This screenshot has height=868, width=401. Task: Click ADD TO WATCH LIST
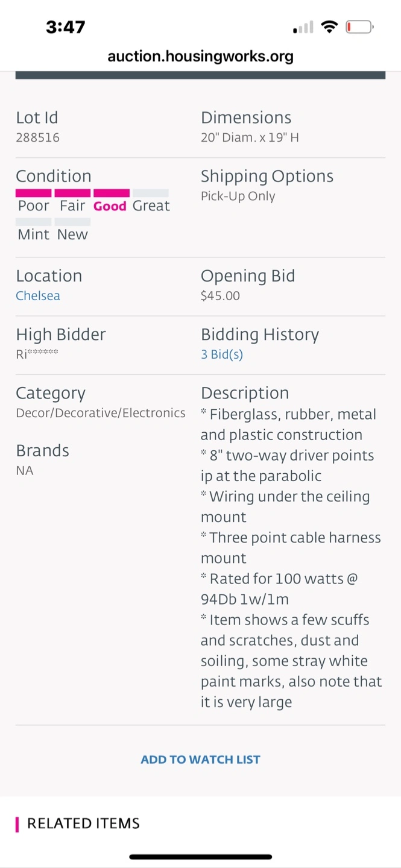click(x=200, y=759)
